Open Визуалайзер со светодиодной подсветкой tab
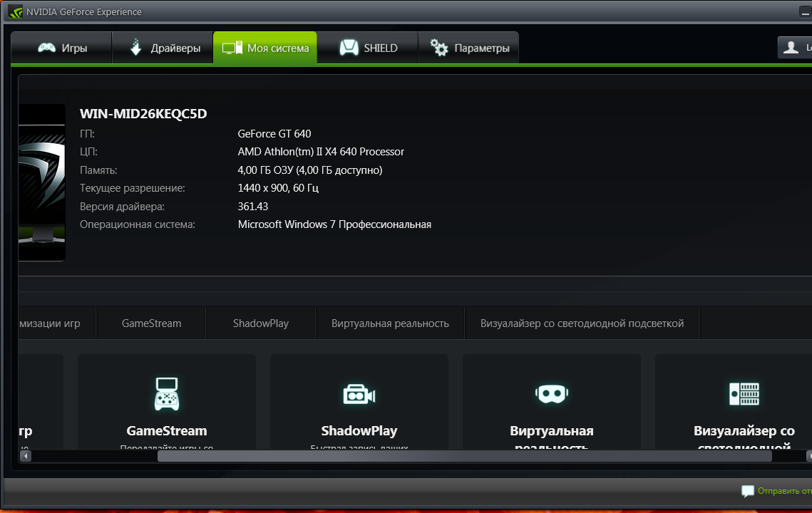The height and width of the screenshot is (513, 812). point(582,323)
